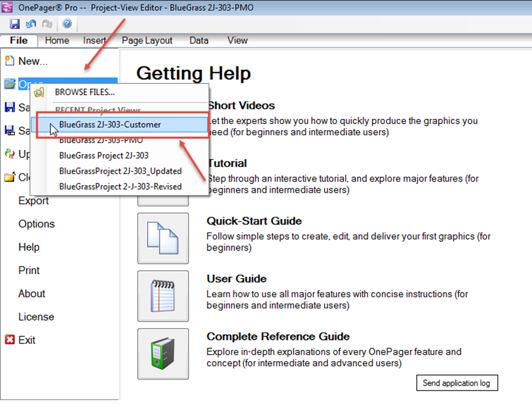The height and width of the screenshot is (412, 532).
Task: Open the Options menu item
Action: pos(37,224)
